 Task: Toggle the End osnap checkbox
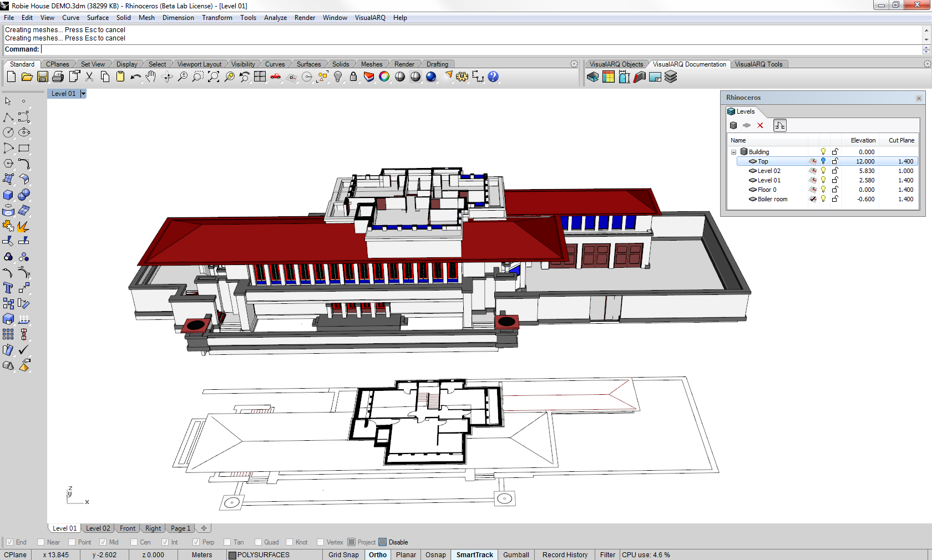coord(9,542)
